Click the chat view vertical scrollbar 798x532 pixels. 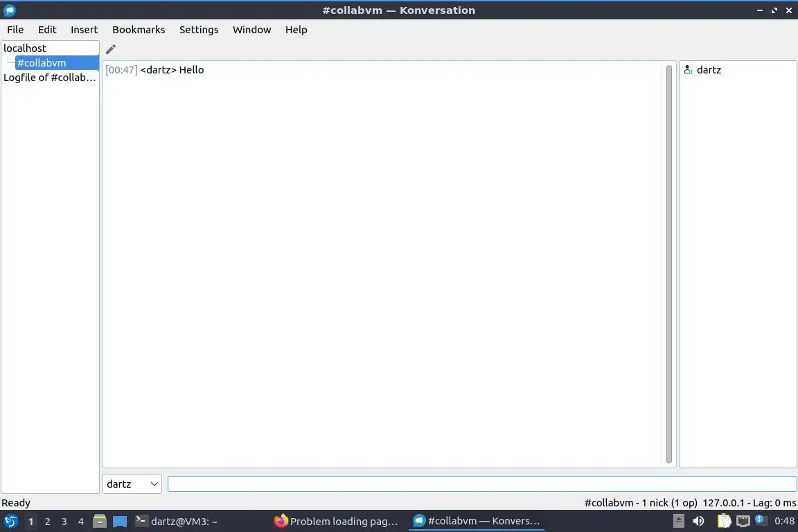[668, 264]
